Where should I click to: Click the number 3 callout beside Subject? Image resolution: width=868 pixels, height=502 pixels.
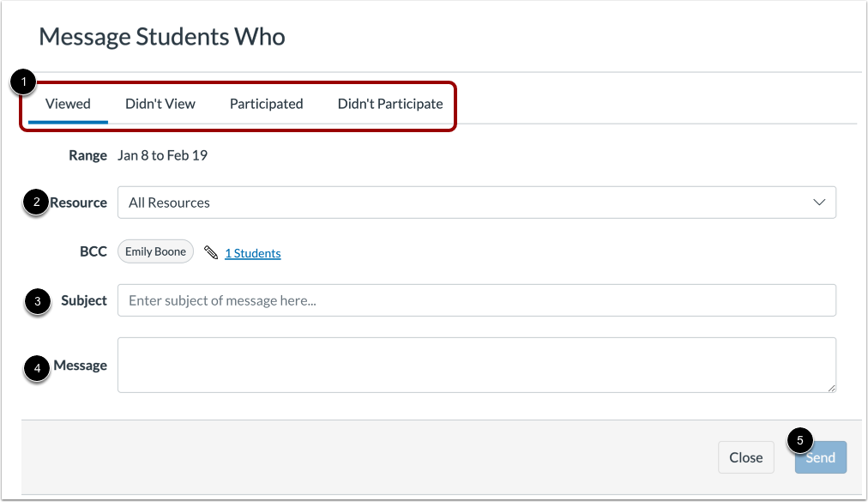click(36, 301)
